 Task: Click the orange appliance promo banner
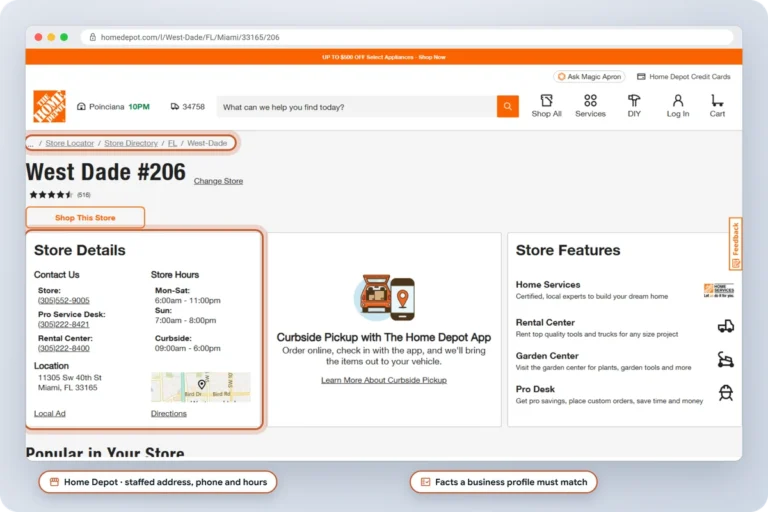click(x=384, y=57)
